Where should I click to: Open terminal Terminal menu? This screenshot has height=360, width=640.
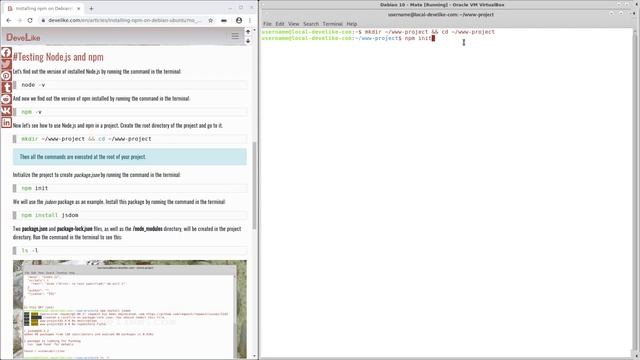coord(333,24)
